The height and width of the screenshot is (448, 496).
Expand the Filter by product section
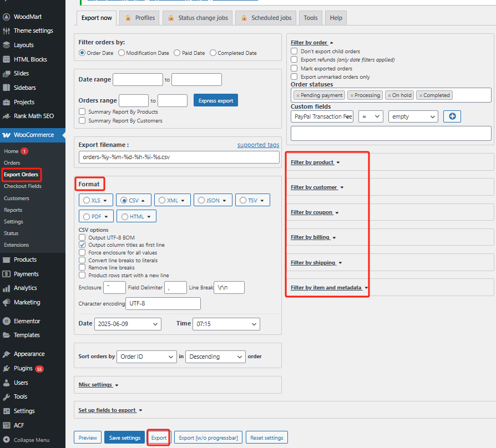pos(311,161)
